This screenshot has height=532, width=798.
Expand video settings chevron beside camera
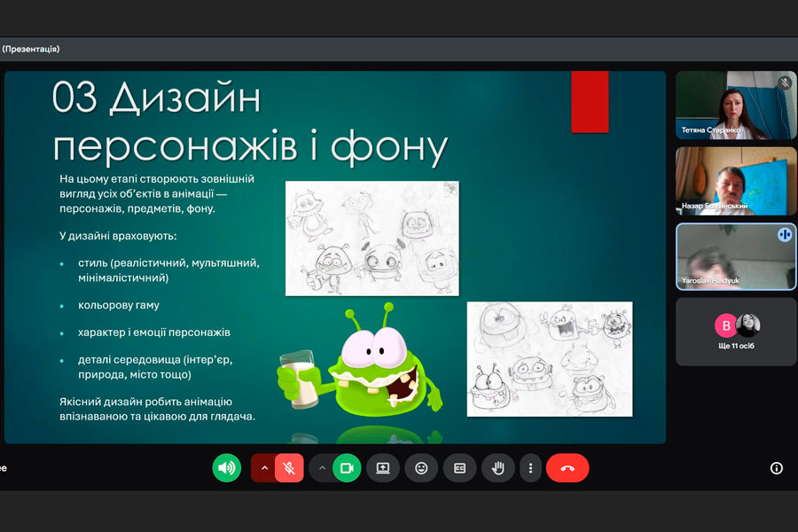coord(322,468)
